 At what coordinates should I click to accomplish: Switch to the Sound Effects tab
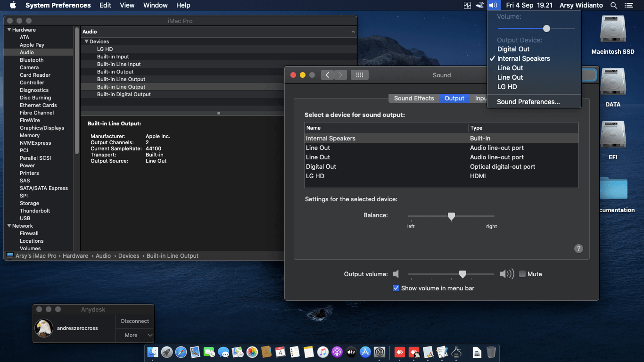point(414,98)
